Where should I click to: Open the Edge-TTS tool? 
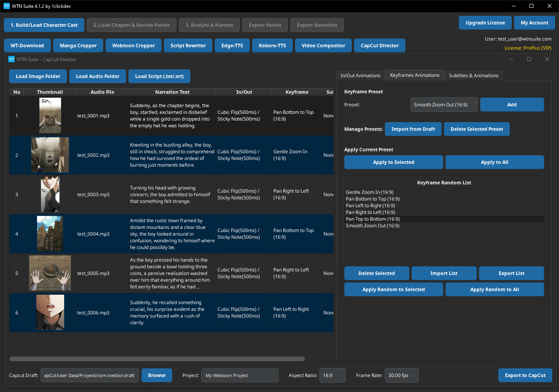tap(232, 45)
